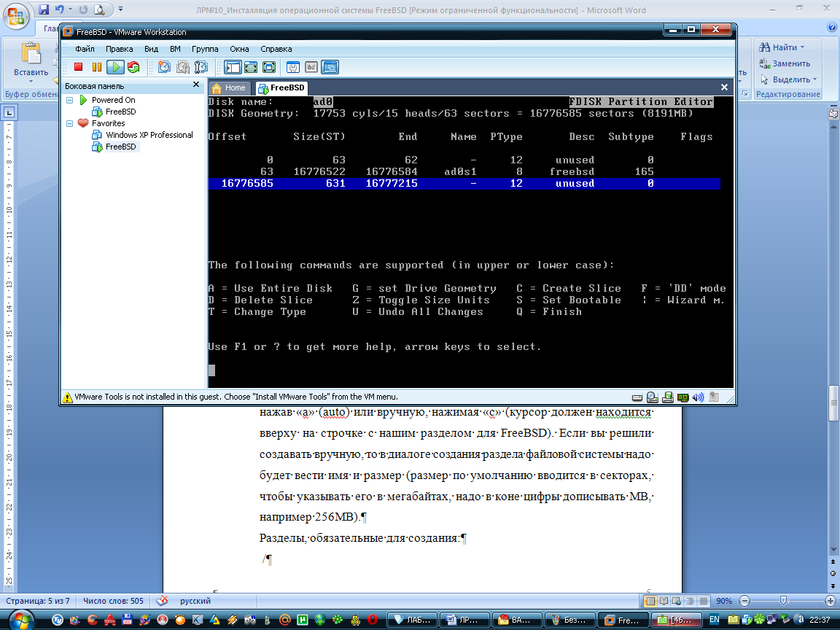The height and width of the screenshot is (630, 840).
Task: Close the FreeBSD VM tab with X
Action: 724,87
